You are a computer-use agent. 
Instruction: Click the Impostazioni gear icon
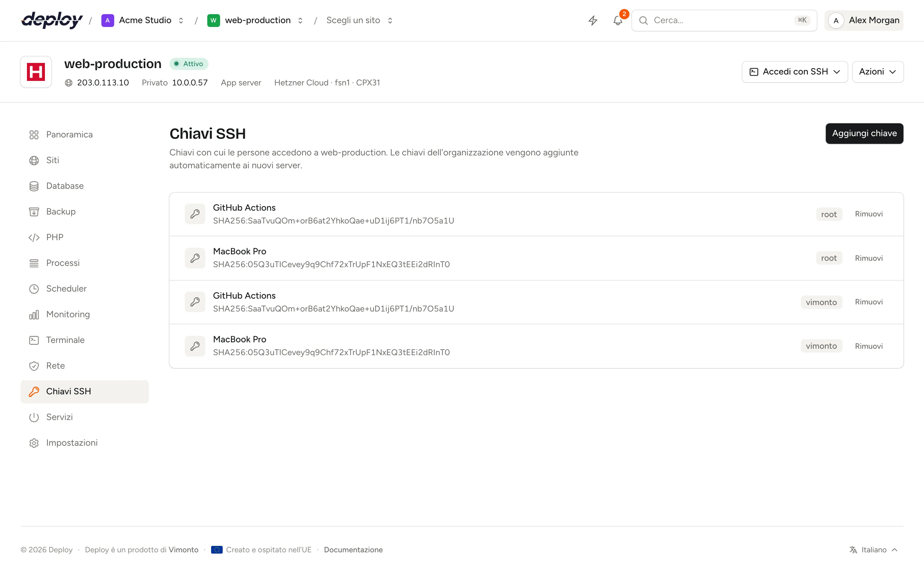[34, 443]
